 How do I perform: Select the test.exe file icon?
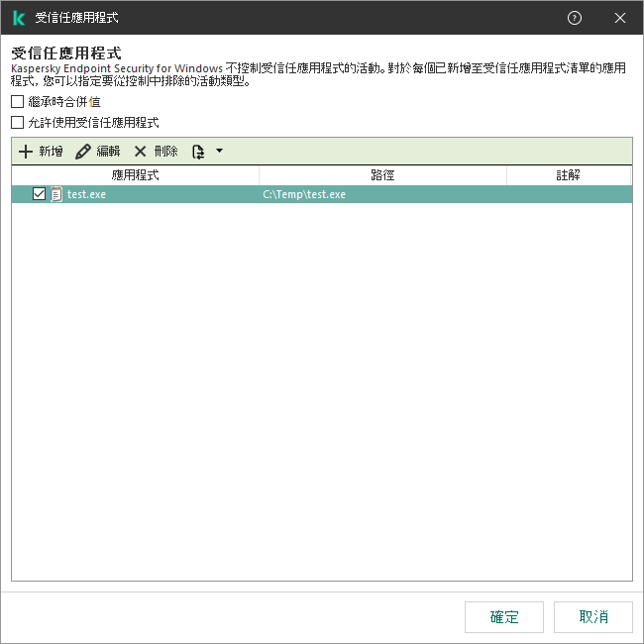coord(56,194)
